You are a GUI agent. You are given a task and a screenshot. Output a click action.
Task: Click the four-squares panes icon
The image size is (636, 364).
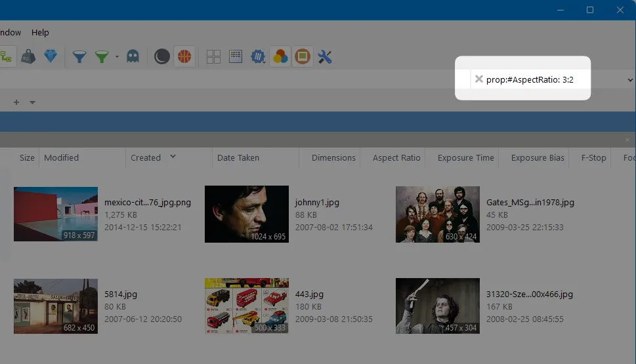tap(213, 57)
